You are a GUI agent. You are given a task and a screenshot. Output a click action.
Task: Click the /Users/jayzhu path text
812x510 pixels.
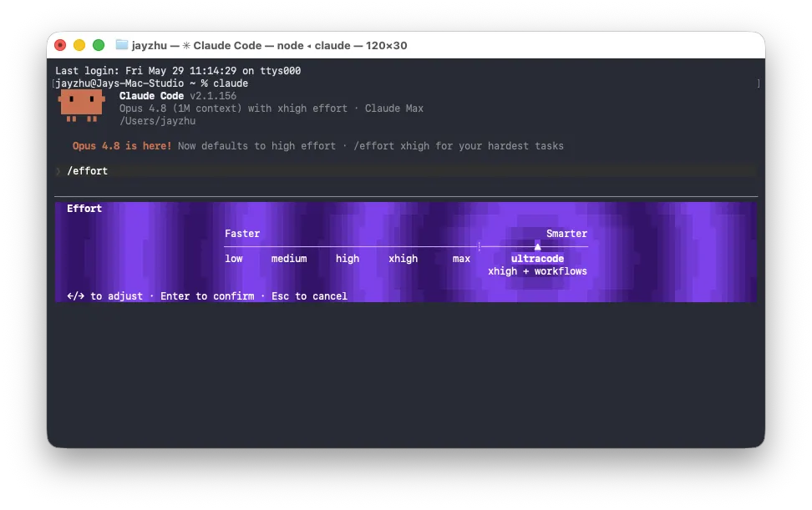pyautogui.click(x=157, y=121)
